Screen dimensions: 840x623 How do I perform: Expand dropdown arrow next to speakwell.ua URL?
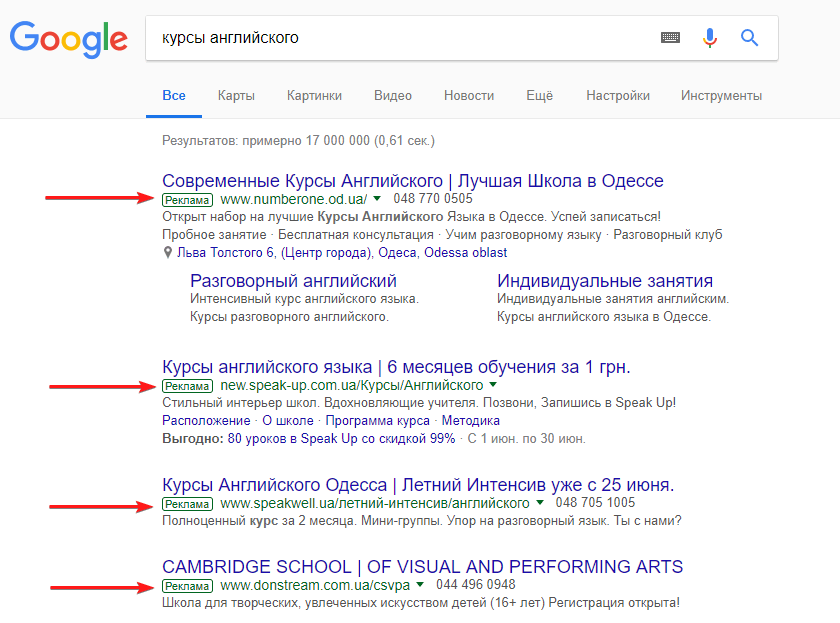pyautogui.click(x=539, y=502)
